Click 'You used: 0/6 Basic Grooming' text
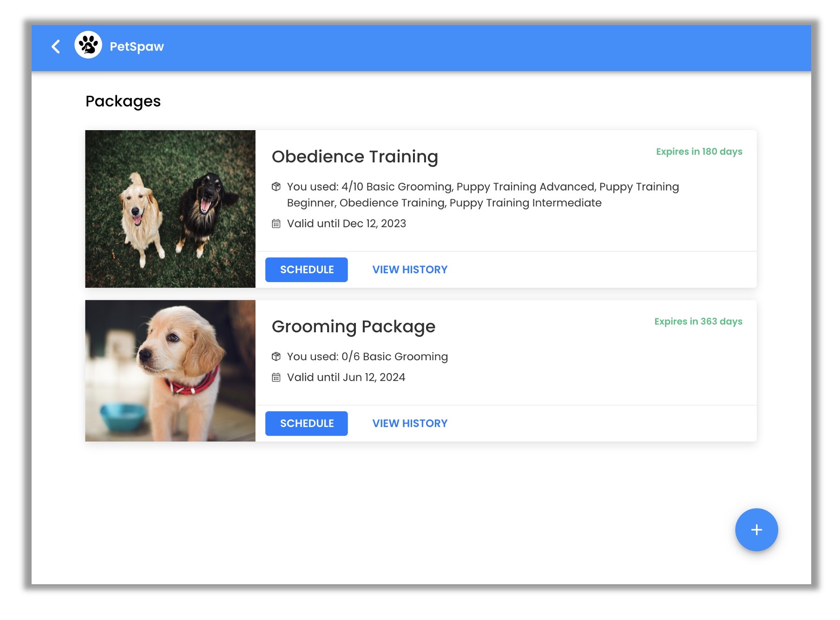The width and height of the screenshot is (840, 620). click(367, 356)
